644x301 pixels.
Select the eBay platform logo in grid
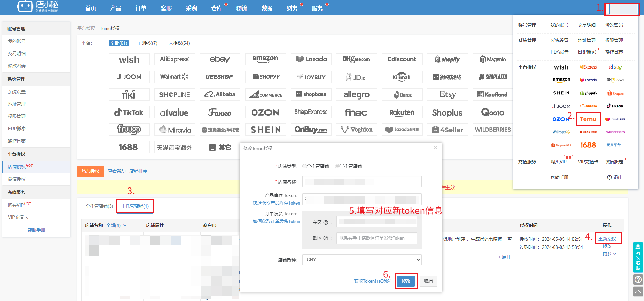[220, 59]
